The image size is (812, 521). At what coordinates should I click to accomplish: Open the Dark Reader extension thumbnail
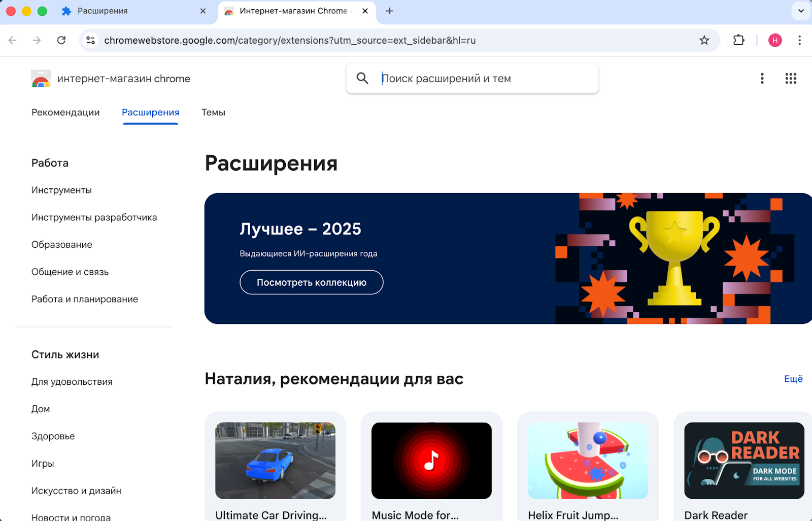pos(744,461)
